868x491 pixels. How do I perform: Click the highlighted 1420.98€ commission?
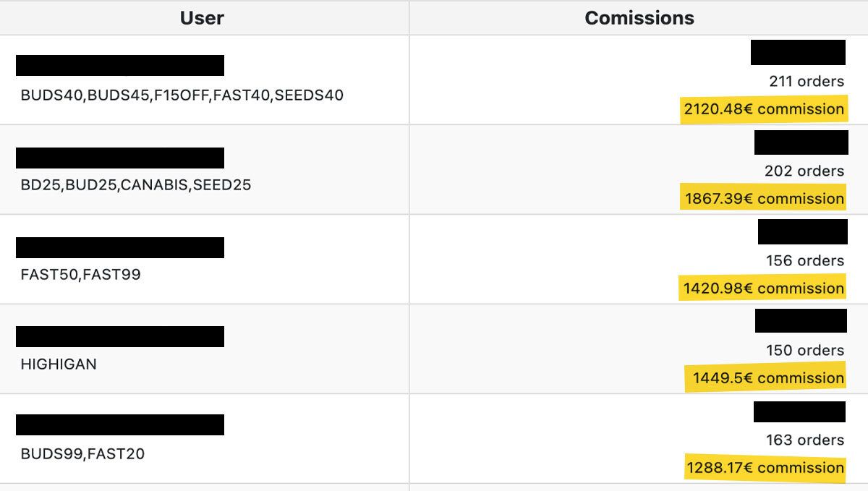[764, 289]
